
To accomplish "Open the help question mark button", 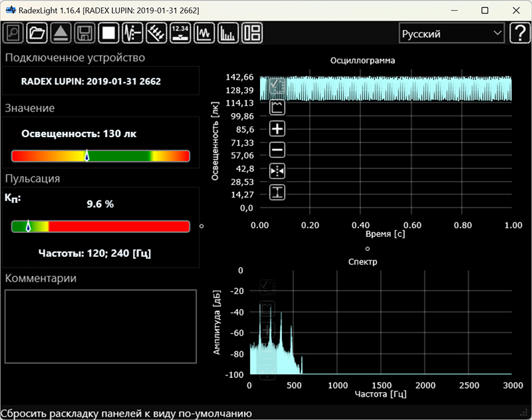I will 519,33.
